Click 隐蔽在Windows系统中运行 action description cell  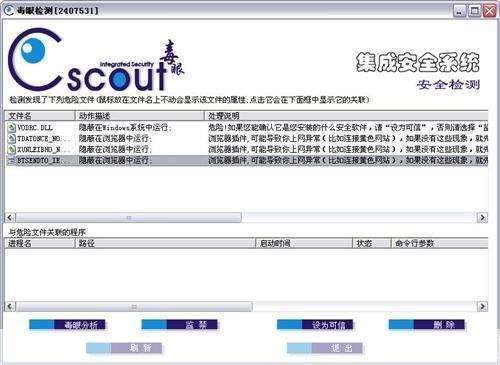[125, 127]
